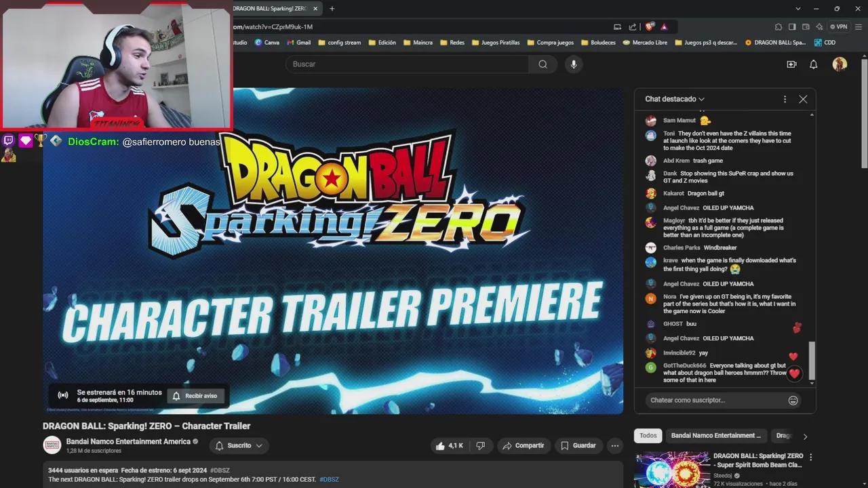Open the Juegos Piratillas bookmarks folder
868x488 pixels.
point(496,43)
